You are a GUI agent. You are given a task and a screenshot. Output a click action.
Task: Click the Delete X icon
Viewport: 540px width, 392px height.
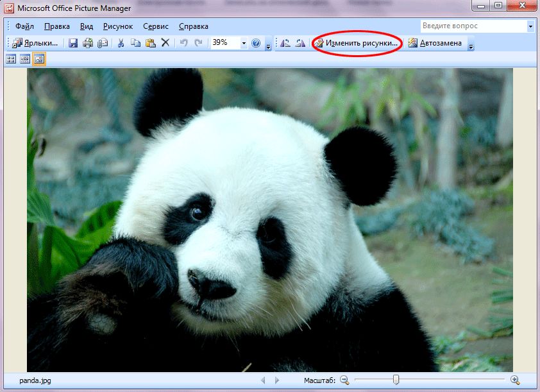tap(165, 43)
